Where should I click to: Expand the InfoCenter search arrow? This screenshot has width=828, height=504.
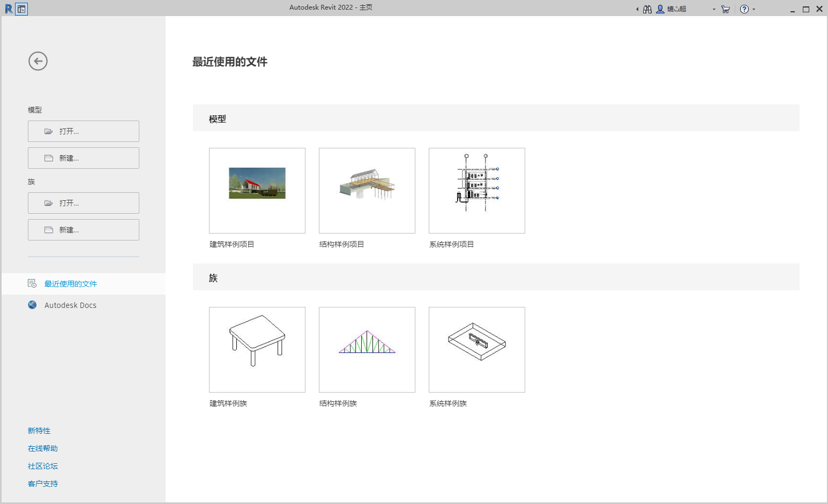click(x=637, y=9)
